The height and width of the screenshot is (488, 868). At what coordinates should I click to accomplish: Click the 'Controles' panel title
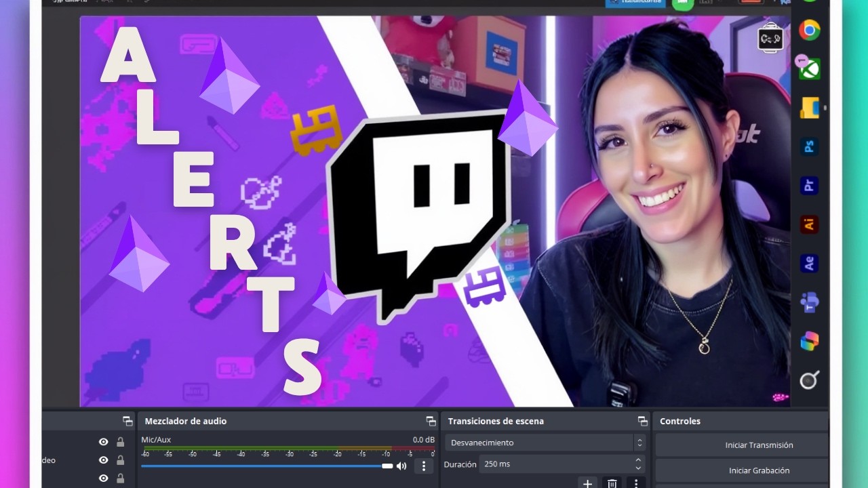coord(680,421)
